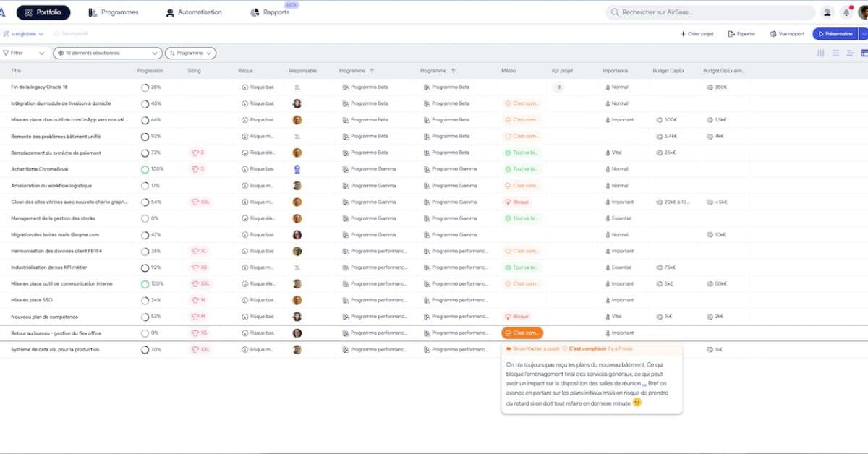
Task: Click the 350€ Budget OpEx value
Action: tap(716, 87)
